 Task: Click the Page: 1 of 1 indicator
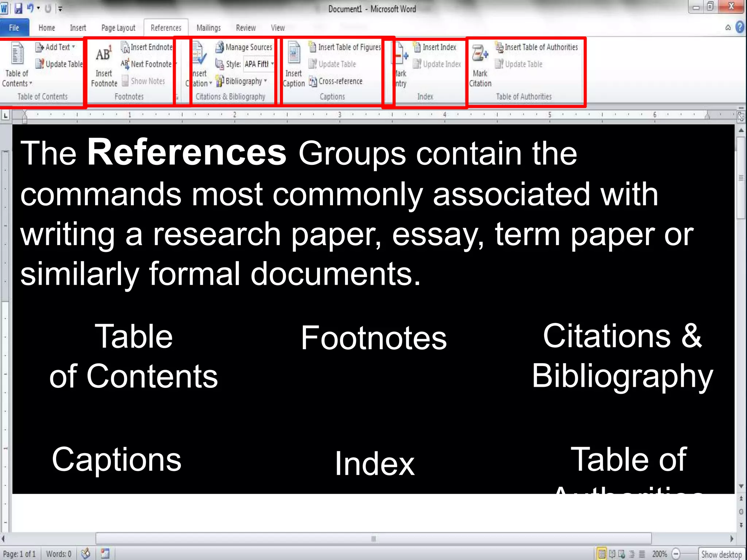(x=20, y=554)
